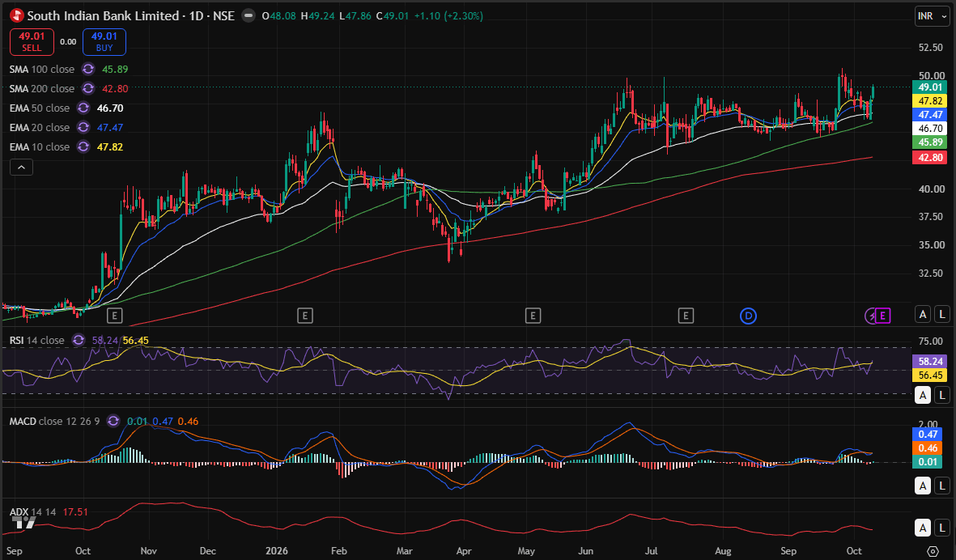Toggle auto scale A on main price pane
Image resolution: width=956 pixels, height=560 pixels.
(923, 315)
